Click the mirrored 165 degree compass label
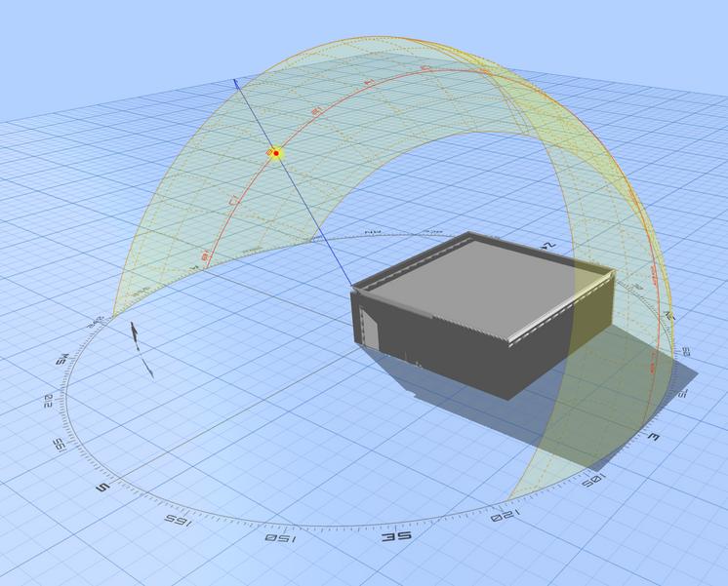The width and height of the screenshot is (728, 586). [178, 520]
